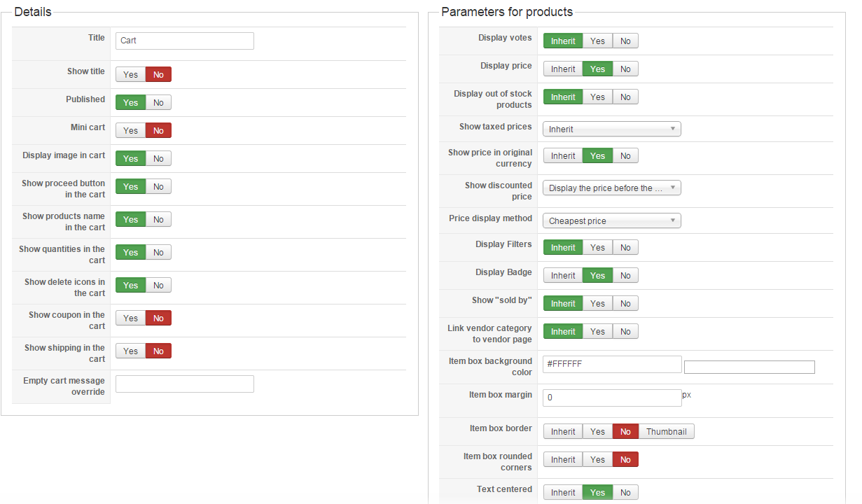Select Thumbnail for Item box border

tap(666, 431)
